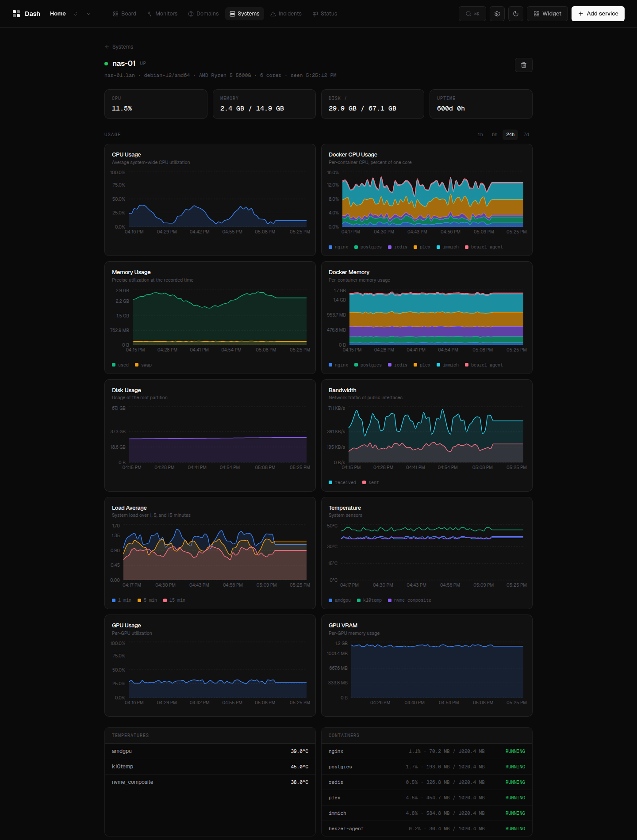This screenshot has height=840, width=637.
Task: Click the CPU Usage chart title
Action: point(127,155)
